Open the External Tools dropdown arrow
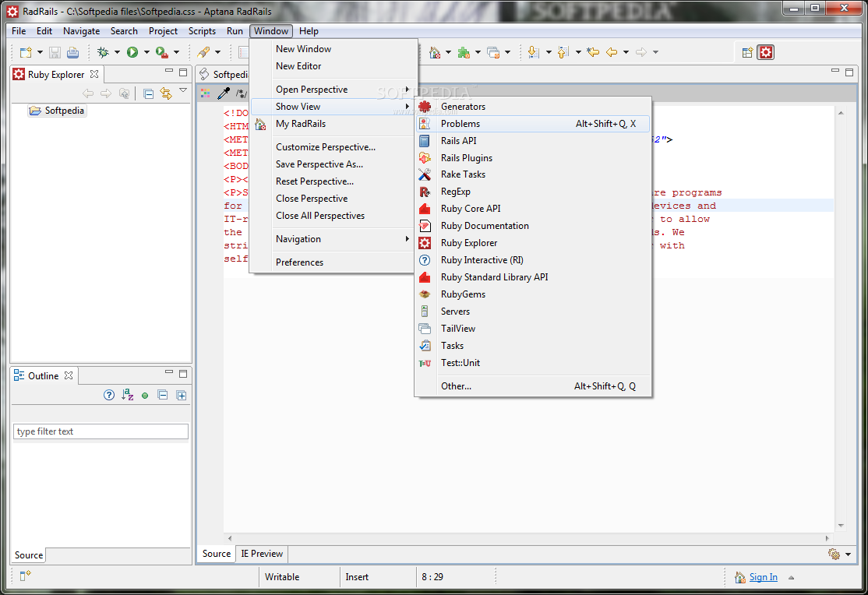Viewport: 868px width, 595px height. pos(176,53)
